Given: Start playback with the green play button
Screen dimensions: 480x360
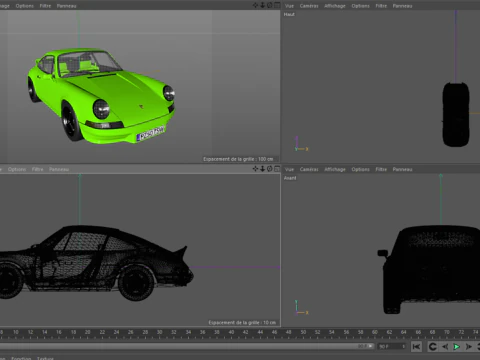Looking at the screenshot, I should tap(457, 347).
